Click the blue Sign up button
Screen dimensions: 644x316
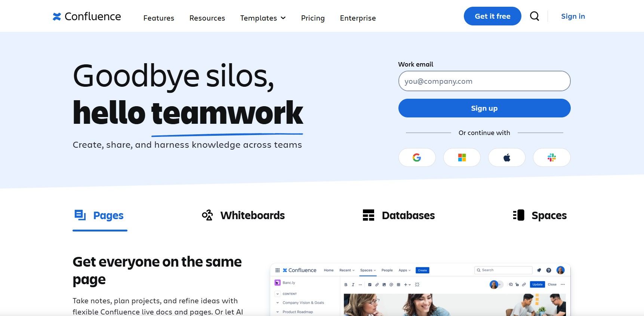pyautogui.click(x=484, y=108)
